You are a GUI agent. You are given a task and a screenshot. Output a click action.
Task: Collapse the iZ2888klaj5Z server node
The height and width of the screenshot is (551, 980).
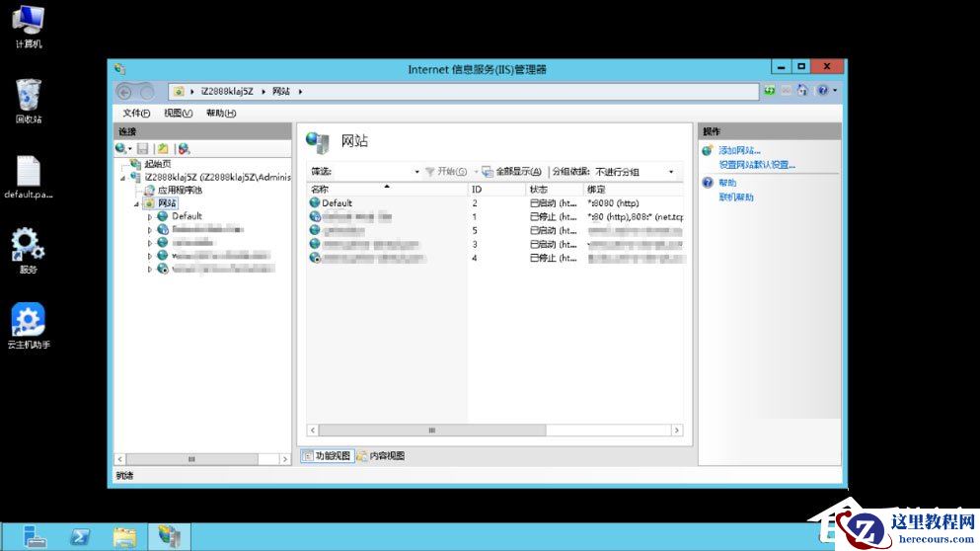pos(123,179)
